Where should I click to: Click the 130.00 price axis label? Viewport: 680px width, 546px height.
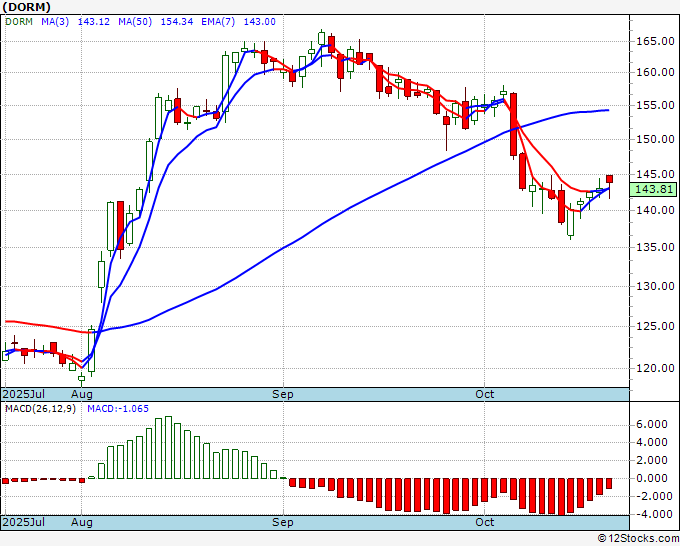tap(655, 286)
